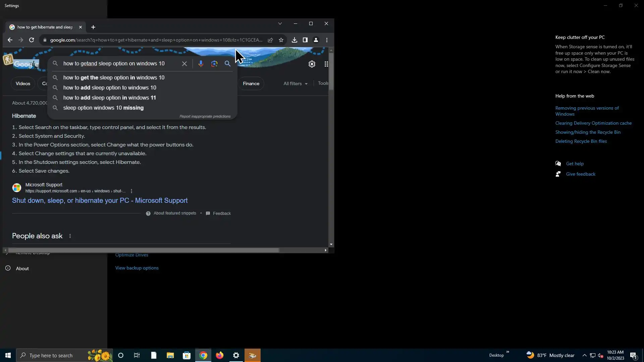Screen dimensions: 644x362
Task: Click View backup options link
Action: point(137,268)
